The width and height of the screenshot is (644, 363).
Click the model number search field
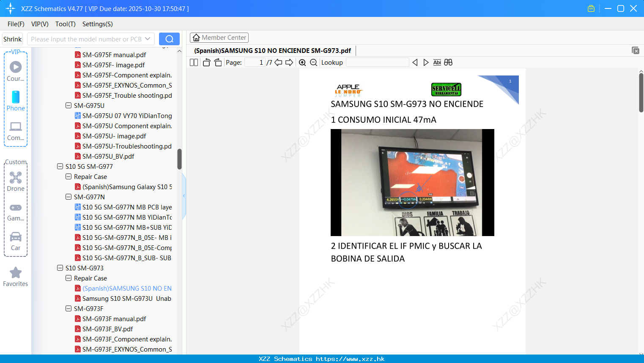point(86,39)
